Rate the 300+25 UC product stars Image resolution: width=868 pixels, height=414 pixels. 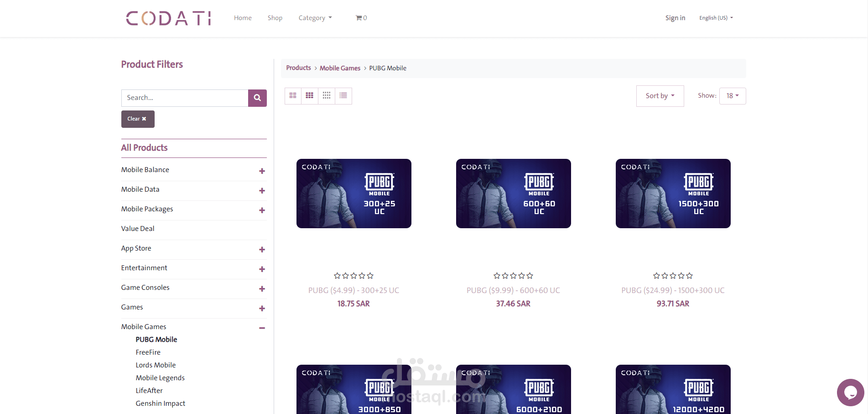click(x=353, y=276)
